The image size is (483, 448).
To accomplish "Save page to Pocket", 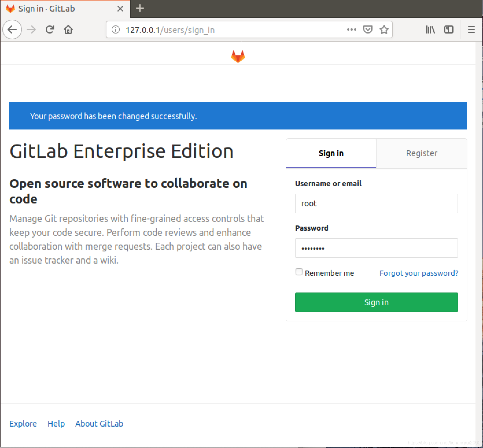I will click(x=368, y=29).
